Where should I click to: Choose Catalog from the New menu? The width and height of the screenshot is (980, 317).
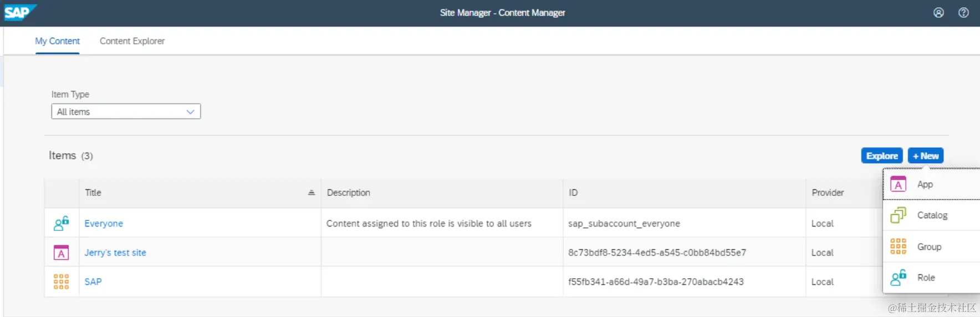[x=932, y=215]
